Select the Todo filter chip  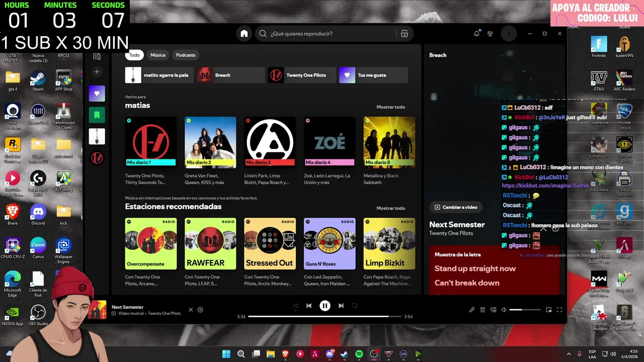pos(134,55)
